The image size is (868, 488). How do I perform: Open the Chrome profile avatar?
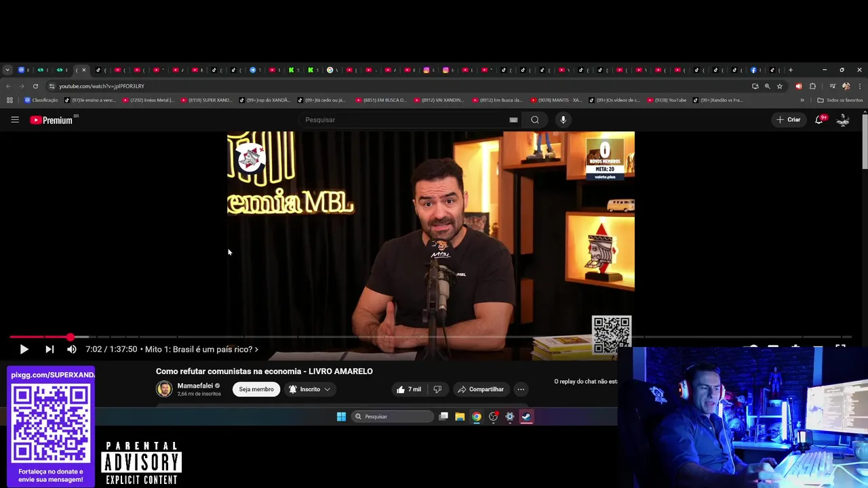[846, 86]
